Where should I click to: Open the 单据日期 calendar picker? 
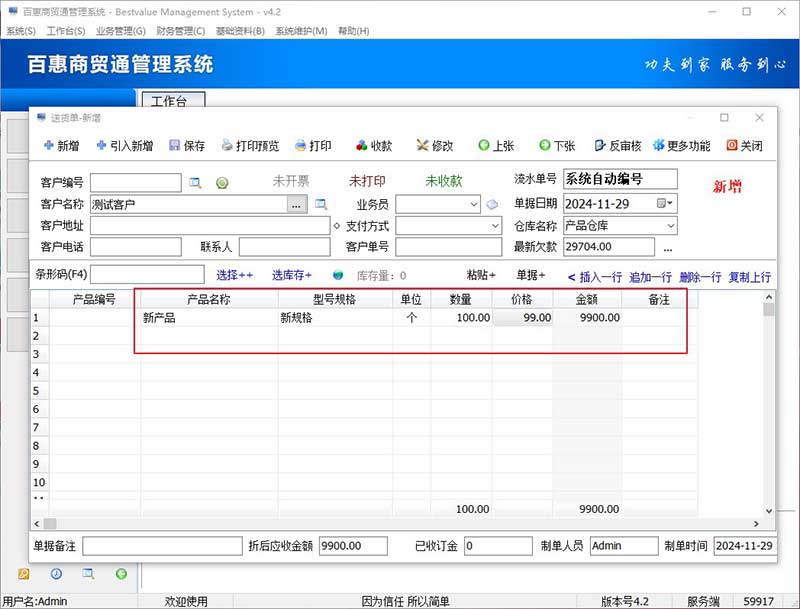665,204
